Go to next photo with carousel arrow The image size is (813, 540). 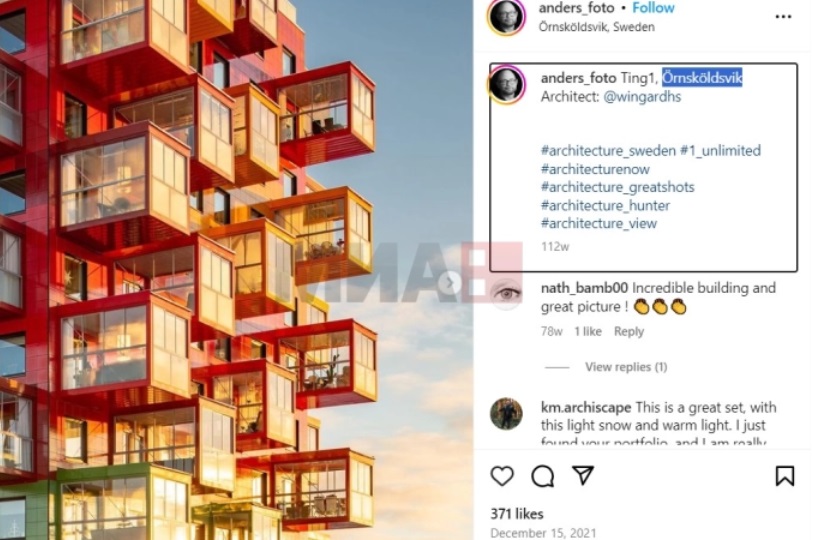pos(449,283)
